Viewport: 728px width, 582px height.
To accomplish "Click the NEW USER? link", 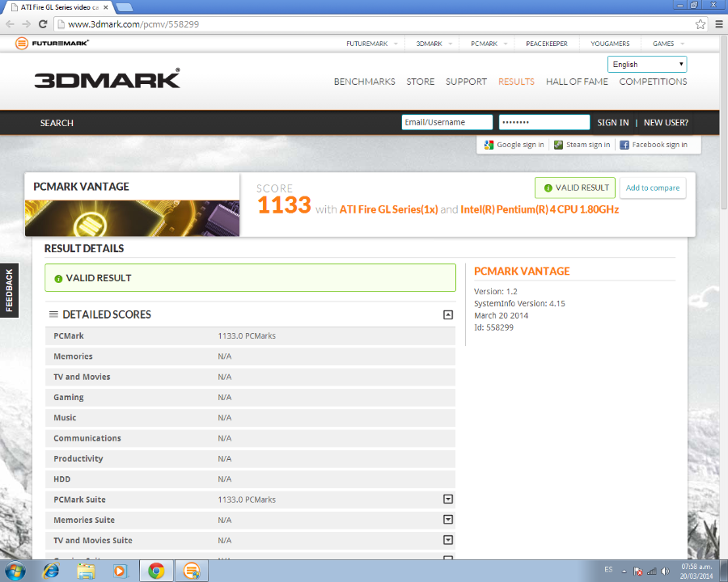I will pyautogui.click(x=666, y=123).
